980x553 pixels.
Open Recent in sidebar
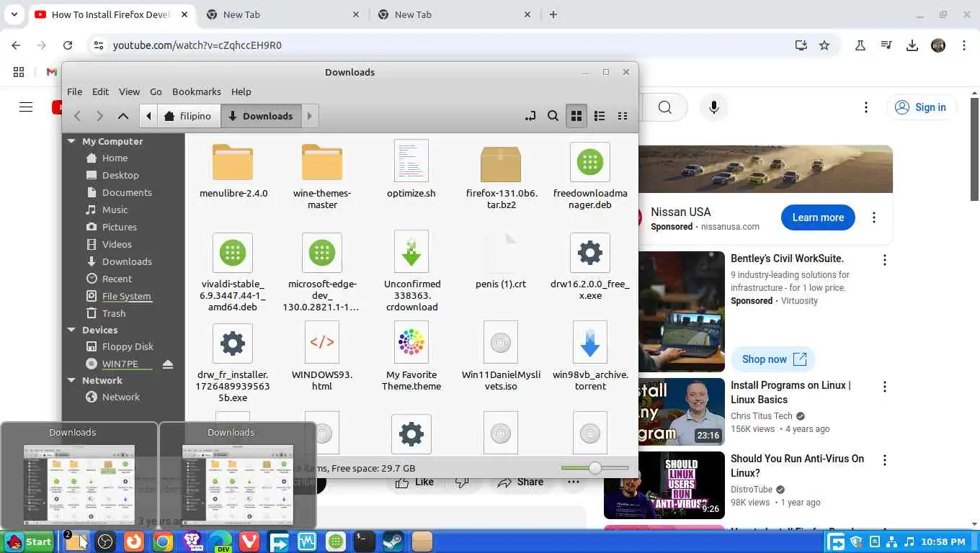tap(118, 279)
